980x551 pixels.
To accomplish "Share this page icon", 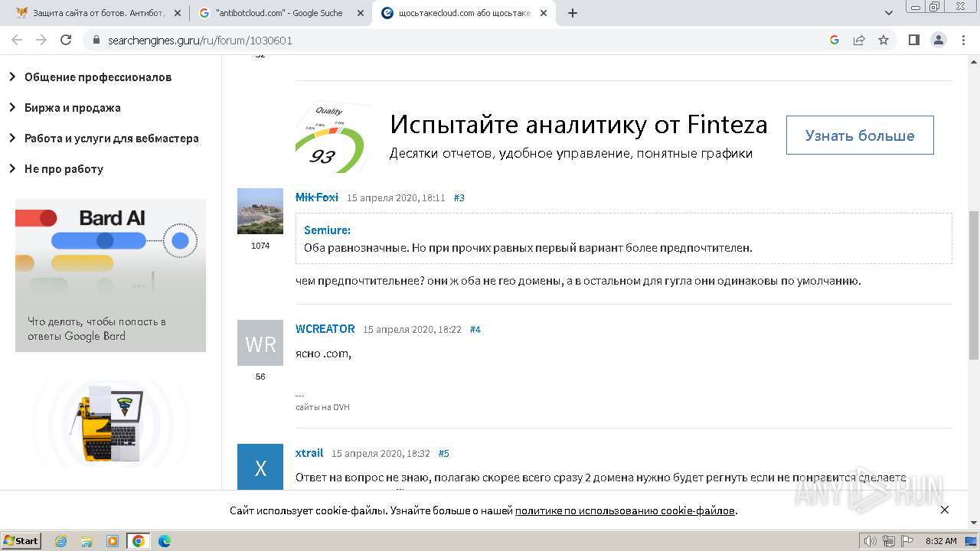I will (859, 40).
